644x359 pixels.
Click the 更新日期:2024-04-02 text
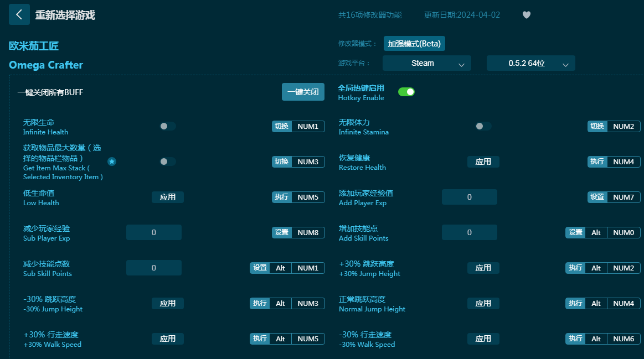(462, 15)
